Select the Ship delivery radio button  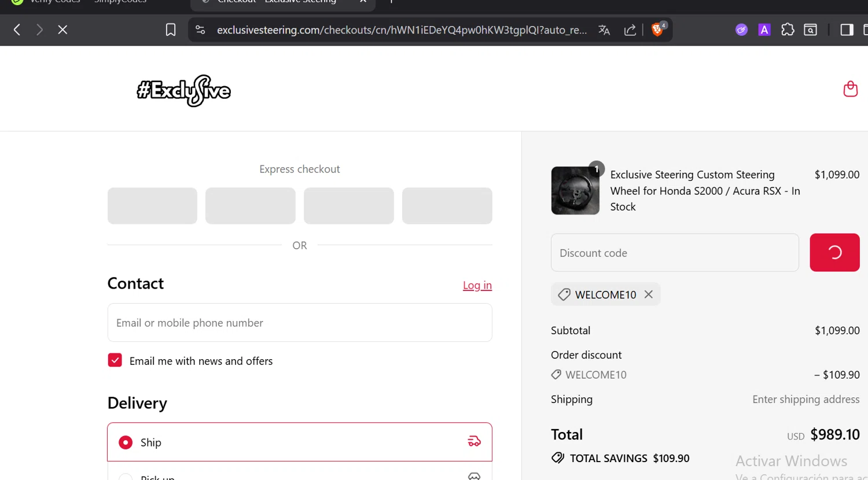coord(126,442)
